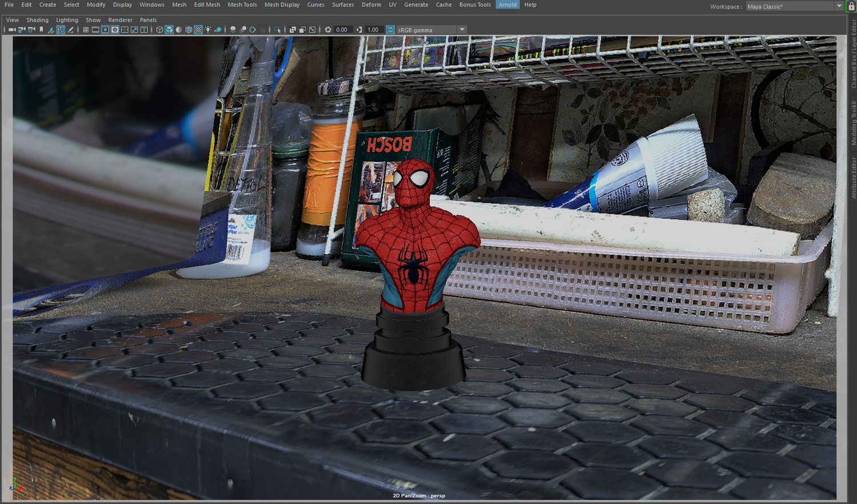Click the Bookmarks icon in panel toolbar
This screenshot has width=857, height=504.
[41, 30]
